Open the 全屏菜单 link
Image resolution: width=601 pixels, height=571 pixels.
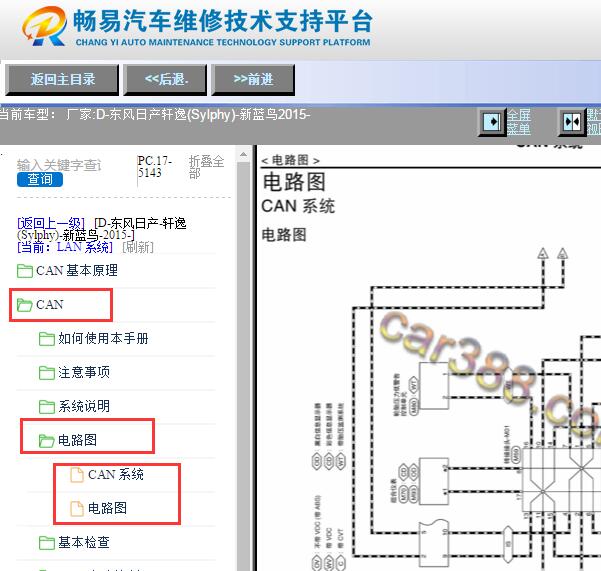tap(519, 122)
